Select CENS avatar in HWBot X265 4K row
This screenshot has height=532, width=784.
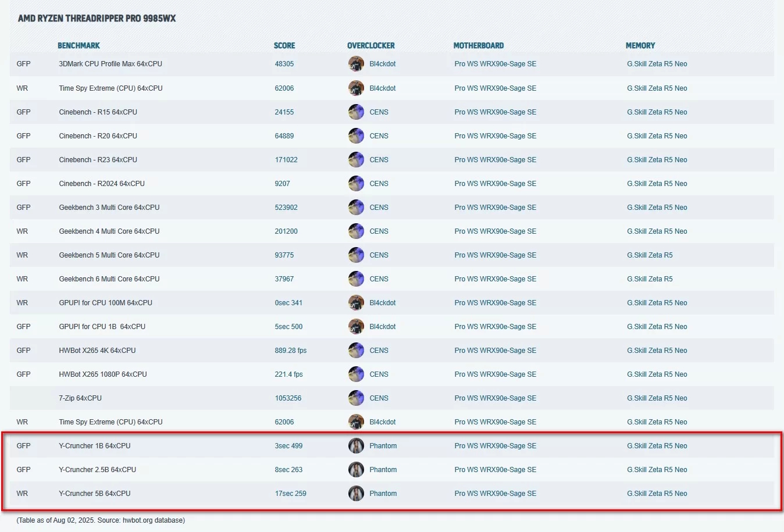tap(356, 351)
